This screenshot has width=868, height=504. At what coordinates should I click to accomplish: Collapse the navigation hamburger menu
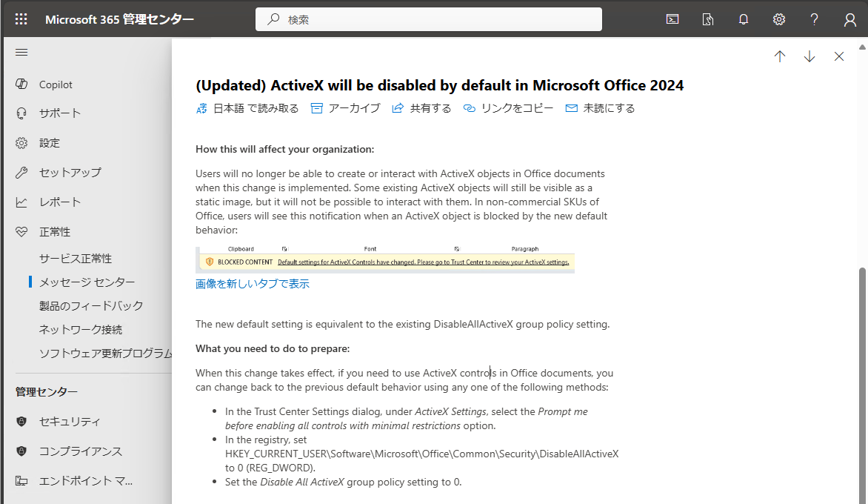21,52
